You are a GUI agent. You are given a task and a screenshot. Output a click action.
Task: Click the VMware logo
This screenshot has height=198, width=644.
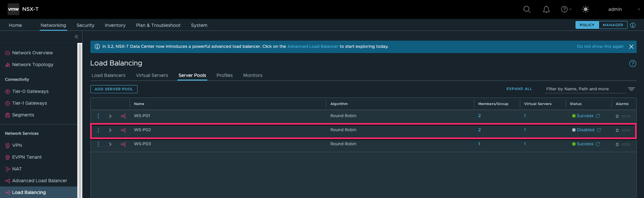[x=13, y=9]
